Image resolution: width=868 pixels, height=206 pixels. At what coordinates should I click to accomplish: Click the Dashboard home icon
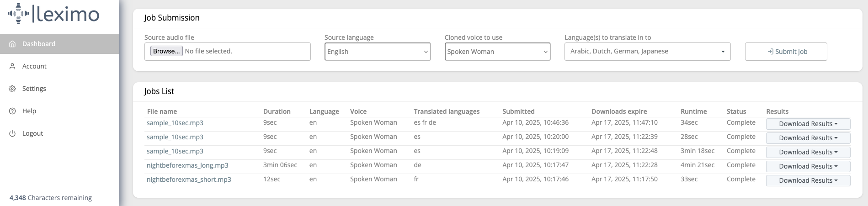click(x=12, y=44)
